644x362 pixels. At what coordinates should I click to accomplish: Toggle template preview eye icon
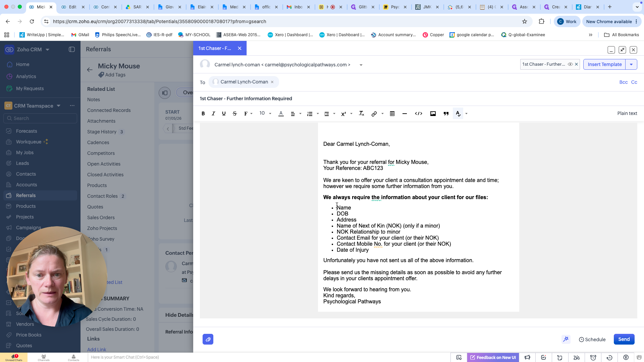point(570,64)
